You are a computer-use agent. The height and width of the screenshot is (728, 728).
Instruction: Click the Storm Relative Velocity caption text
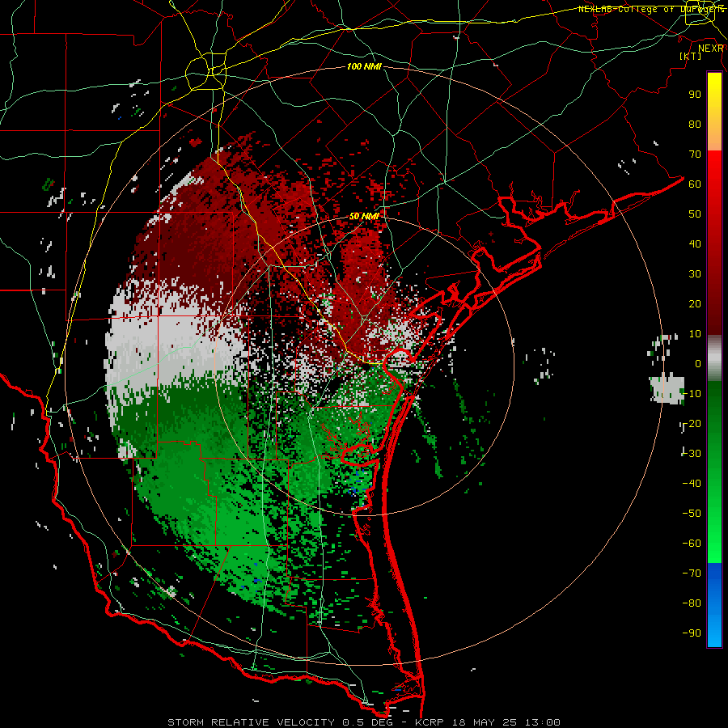(x=364, y=722)
